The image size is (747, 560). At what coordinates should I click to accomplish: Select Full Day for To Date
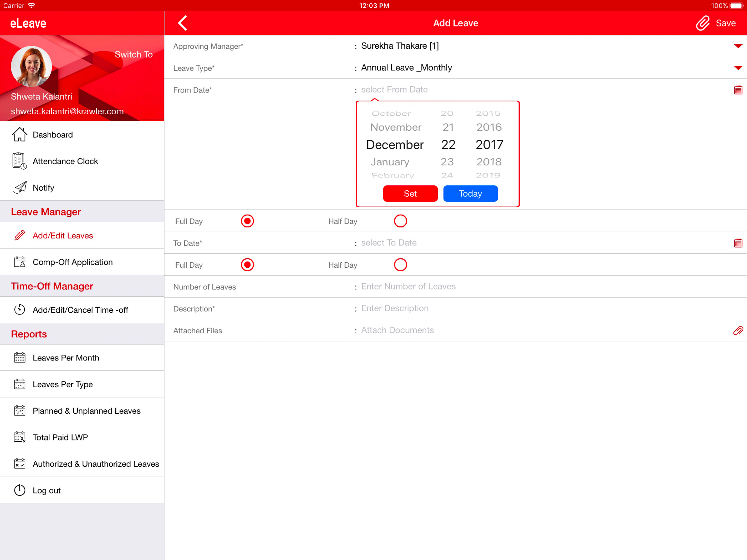click(247, 265)
